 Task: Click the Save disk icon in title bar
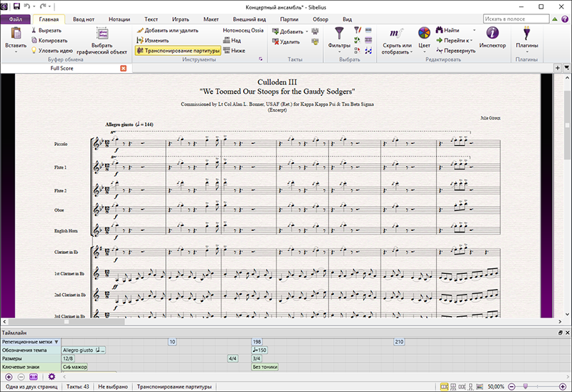[x=16, y=6]
